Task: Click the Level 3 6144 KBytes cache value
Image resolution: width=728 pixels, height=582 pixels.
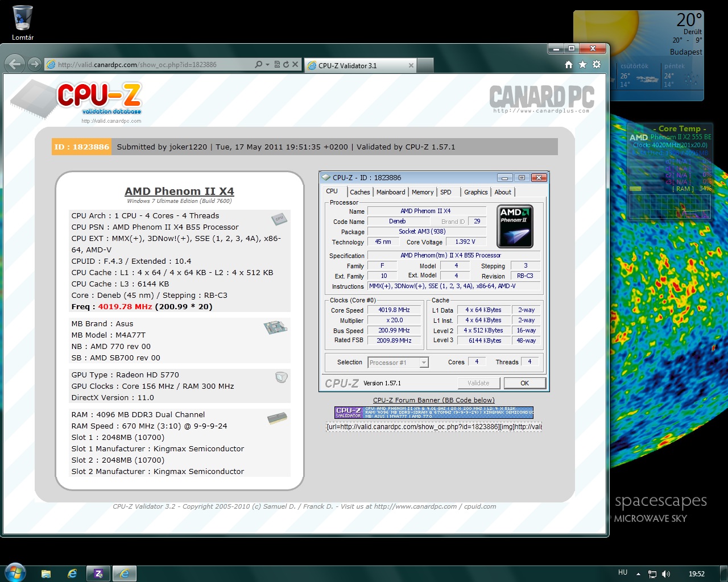Action: click(485, 340)
